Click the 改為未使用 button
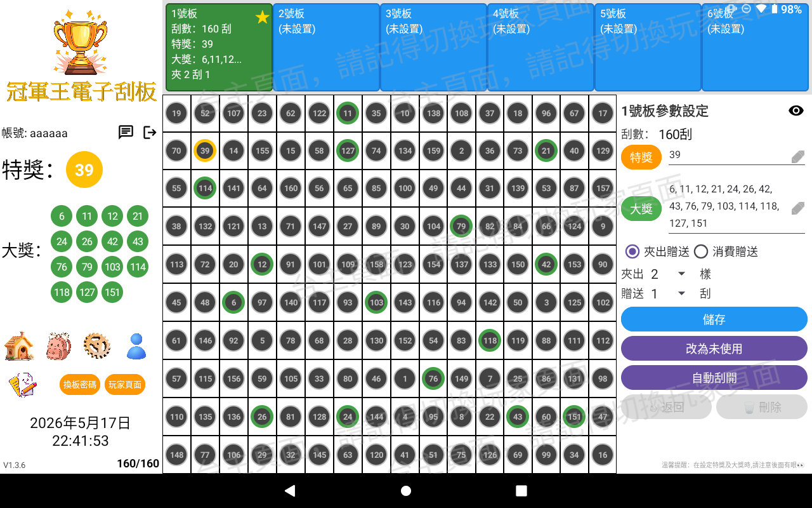 point(714,349)
